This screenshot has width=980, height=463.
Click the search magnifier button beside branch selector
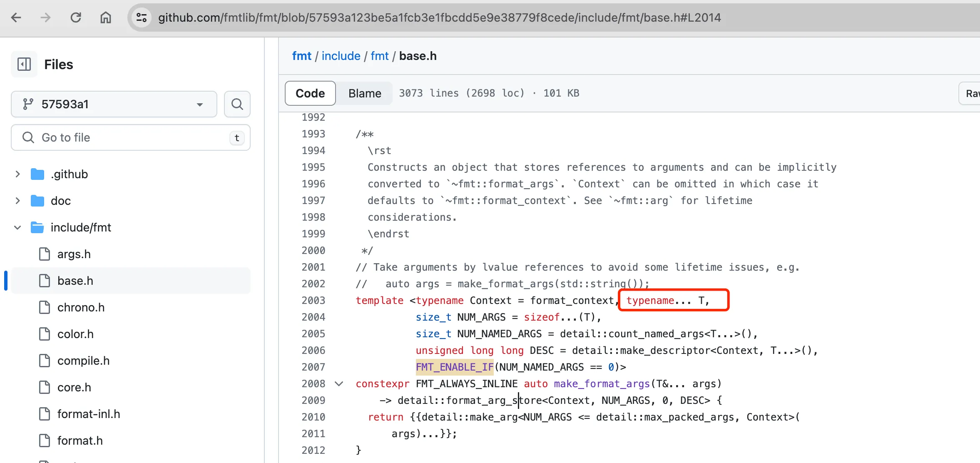(237, 104)
